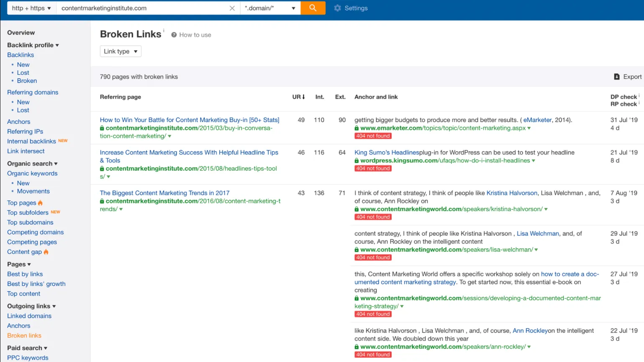The width and height of the screenshot is (644, 362).
Task: Click the Export file icon
Action: pyautogui.click(x=616, y=76)
